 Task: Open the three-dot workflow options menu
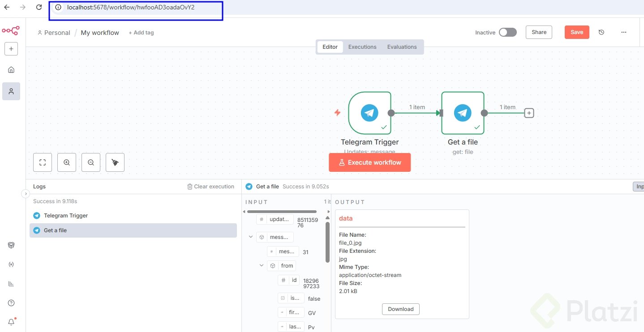[x=624, y=32]
